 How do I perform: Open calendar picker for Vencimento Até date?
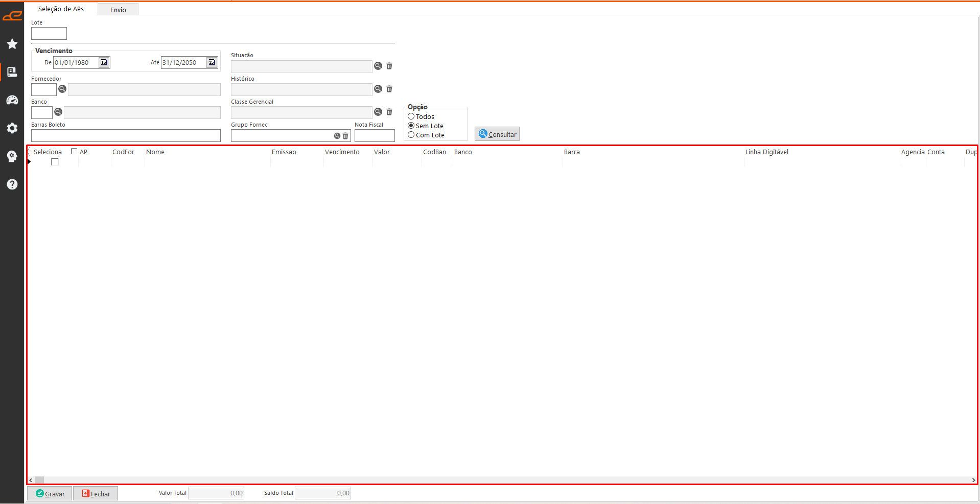click(x=212, y=62)
